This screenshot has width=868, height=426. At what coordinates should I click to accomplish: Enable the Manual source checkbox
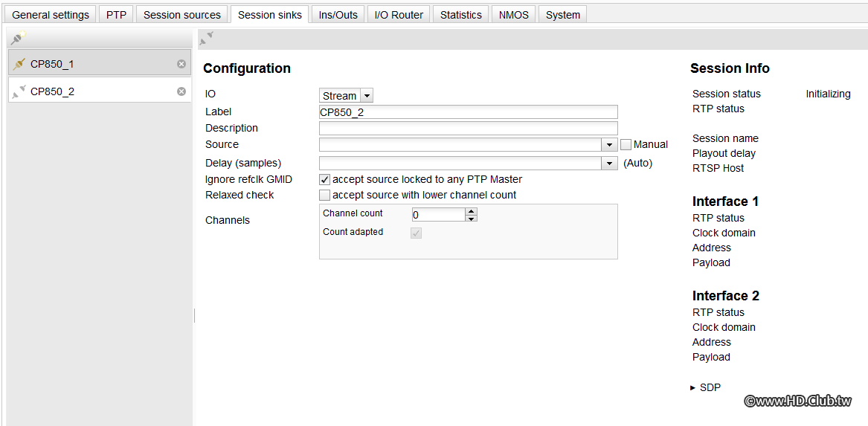[626, 145]
